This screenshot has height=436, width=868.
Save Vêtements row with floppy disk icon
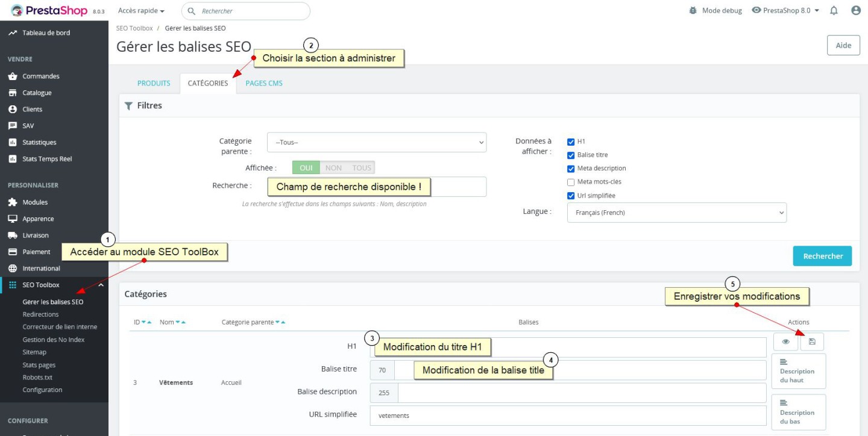coord(812,341)
